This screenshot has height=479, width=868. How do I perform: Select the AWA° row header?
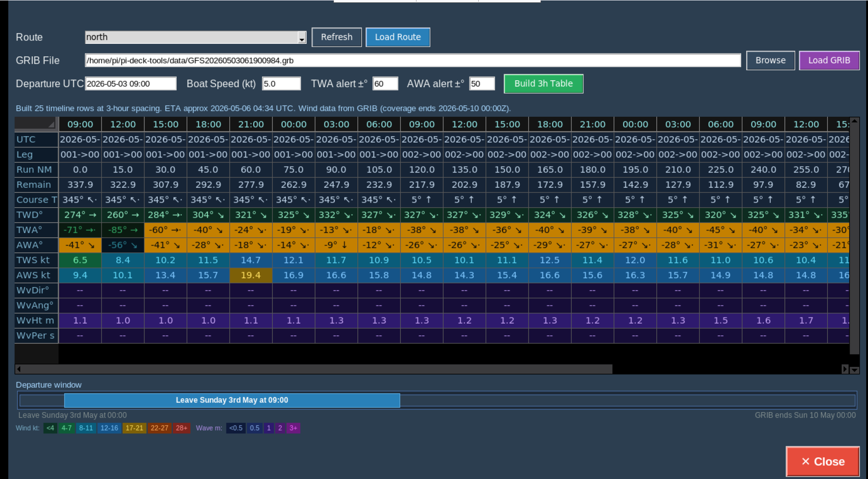(x=36, y=245)
